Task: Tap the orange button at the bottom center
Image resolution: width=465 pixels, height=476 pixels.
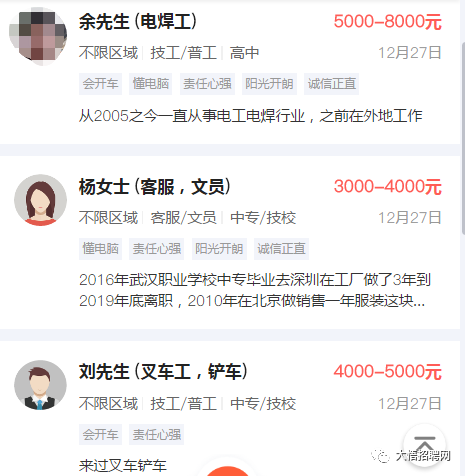Action: pyautogui.click(x=227, y=471)
